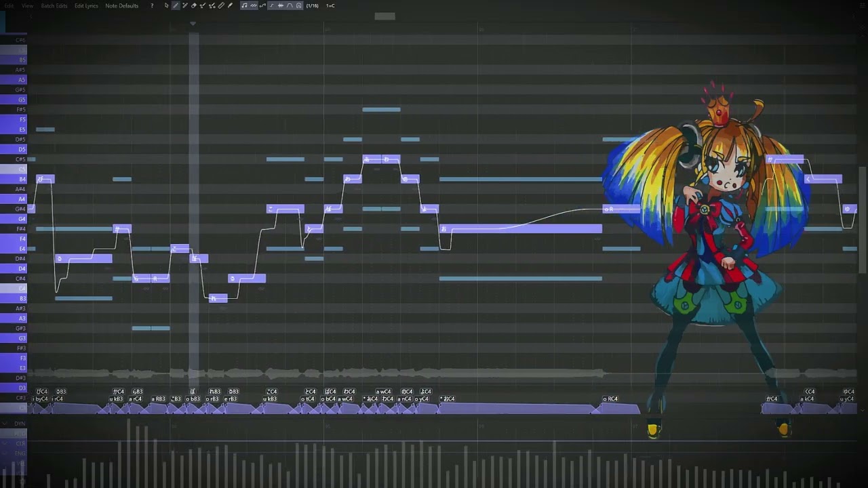Open the (1/16) snap division selector

312,5
